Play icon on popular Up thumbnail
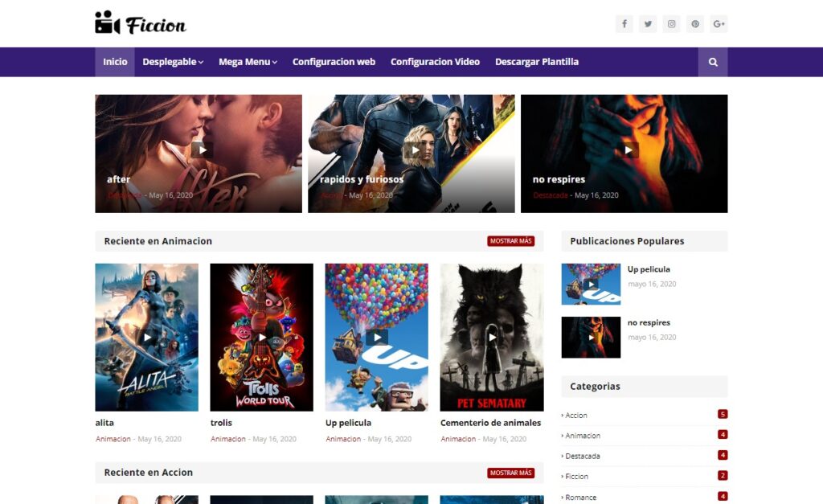Image resolution: width=823 pixels, height=504 pixels. 591,284
